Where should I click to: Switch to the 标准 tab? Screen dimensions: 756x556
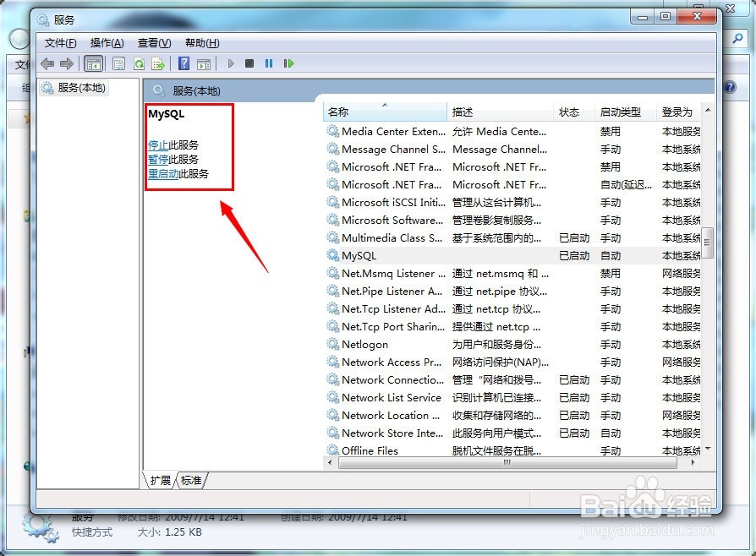pos(191,480)
